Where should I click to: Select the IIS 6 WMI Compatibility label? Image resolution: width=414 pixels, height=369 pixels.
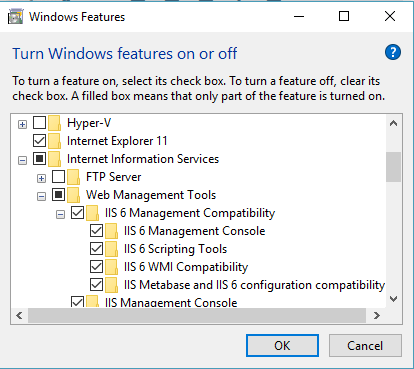(186, 267)
